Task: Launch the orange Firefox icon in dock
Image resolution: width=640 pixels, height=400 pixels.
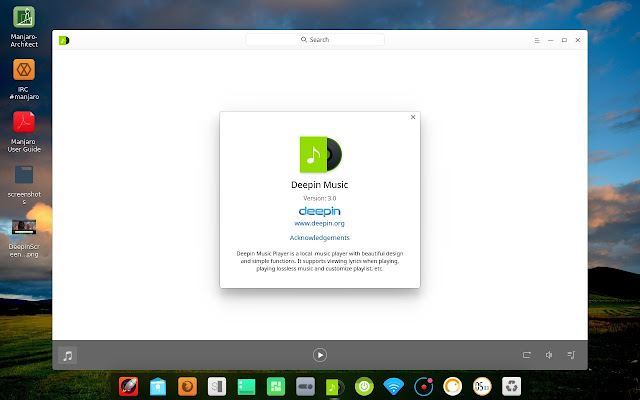Action: pos(187,386)
